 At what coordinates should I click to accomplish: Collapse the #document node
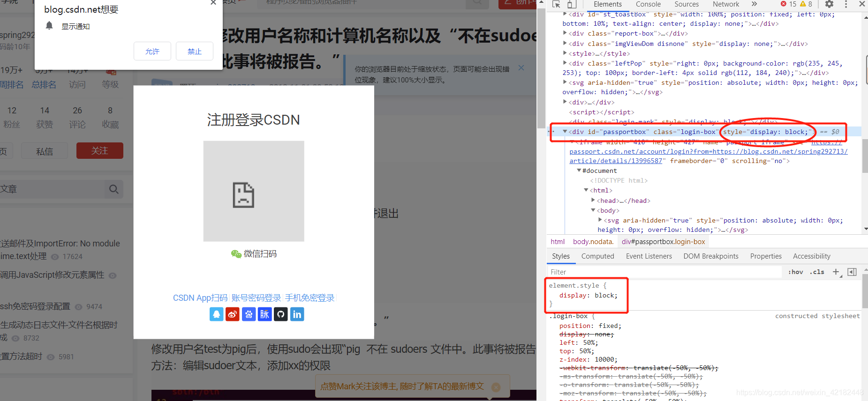click(579, 171)
